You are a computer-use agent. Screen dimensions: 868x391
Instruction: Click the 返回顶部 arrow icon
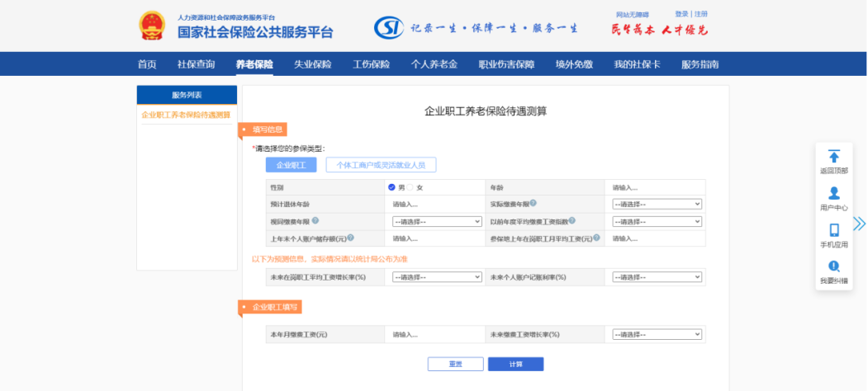(833, 157)
